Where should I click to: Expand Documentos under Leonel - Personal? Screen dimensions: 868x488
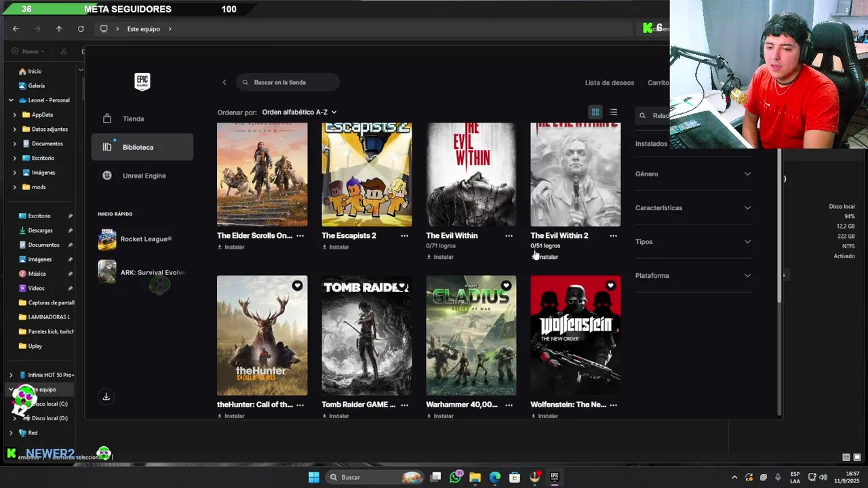(x=14, y=144)
